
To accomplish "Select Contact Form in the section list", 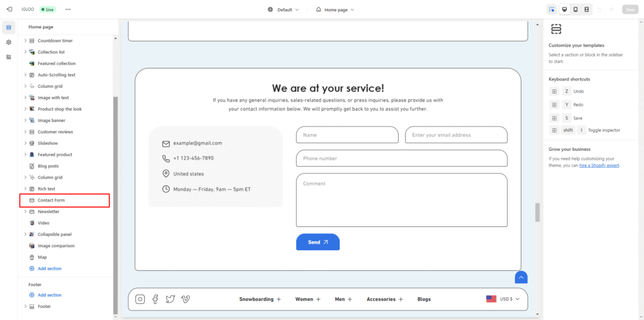I will [51, 201].
